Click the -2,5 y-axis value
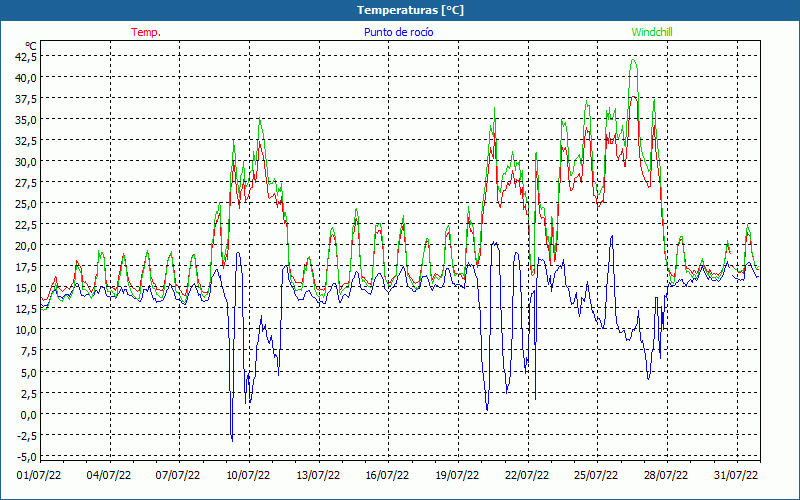Viewport: 800px width, 500px height. (x=27, y=435)
